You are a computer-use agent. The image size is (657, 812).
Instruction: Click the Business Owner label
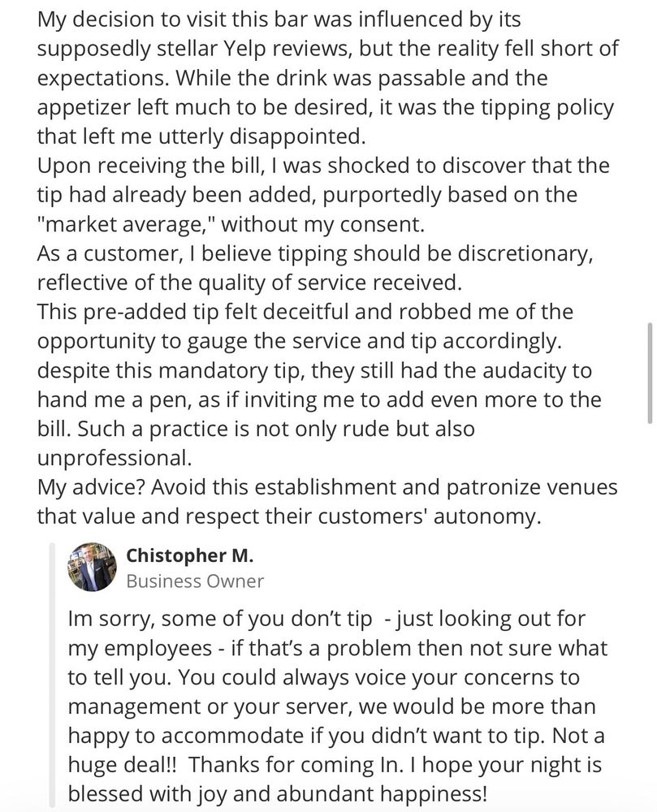coord(195,581)
